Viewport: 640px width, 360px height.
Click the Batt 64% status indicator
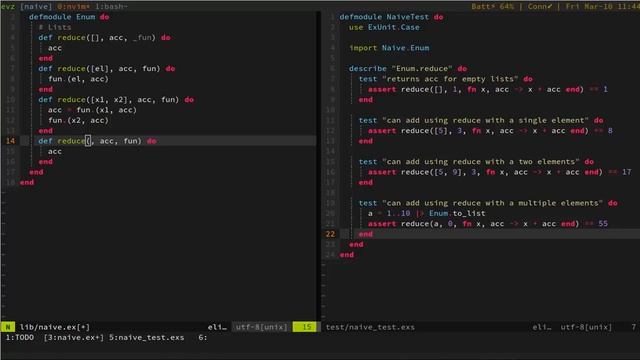493,6
